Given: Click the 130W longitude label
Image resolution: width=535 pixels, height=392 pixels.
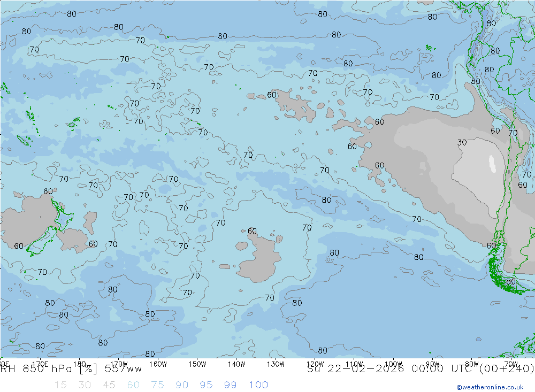Looking at the screenshot, I should pos(276,364).
